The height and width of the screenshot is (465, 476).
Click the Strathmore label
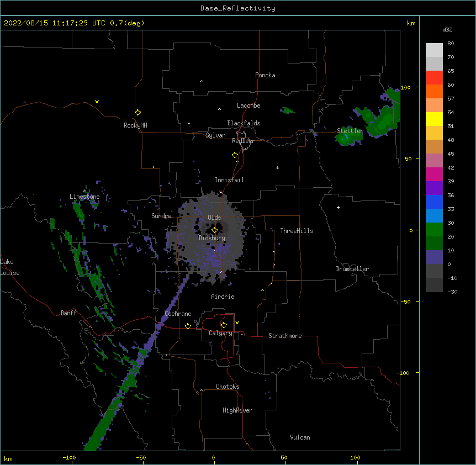[285, 336]
